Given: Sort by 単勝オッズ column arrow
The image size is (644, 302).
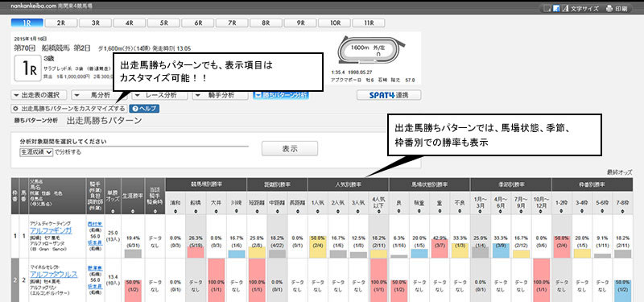Looking at the screenshot, I should tap(113, 212).
